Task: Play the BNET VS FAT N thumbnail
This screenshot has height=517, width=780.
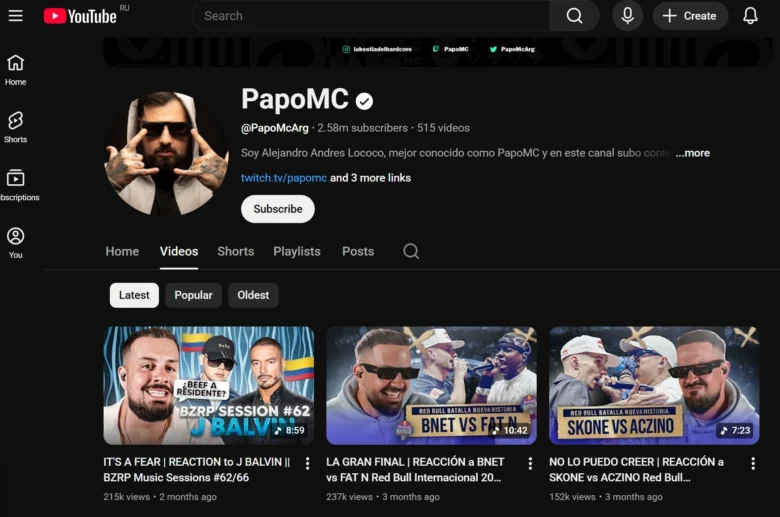Action: coord(431,385)
